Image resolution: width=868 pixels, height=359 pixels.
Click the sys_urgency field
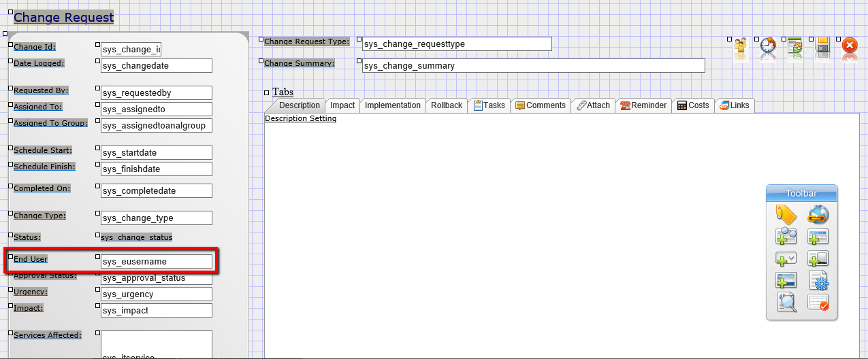tap(157, 294)
